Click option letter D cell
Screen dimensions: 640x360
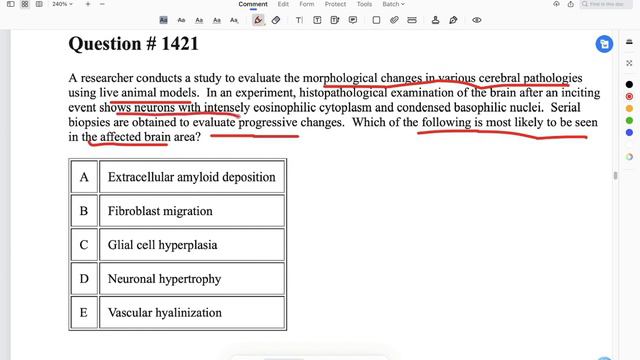point(84,279)
